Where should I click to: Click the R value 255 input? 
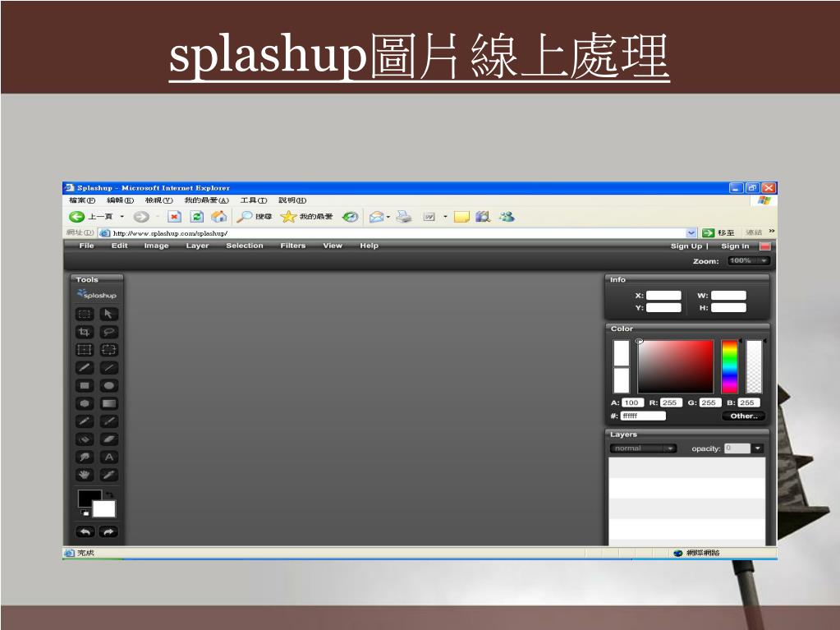670,402
